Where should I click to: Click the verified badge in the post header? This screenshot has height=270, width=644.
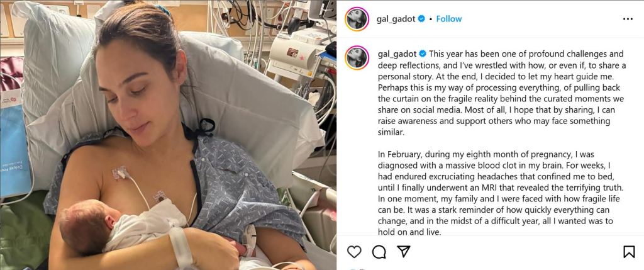coord(421,19)
